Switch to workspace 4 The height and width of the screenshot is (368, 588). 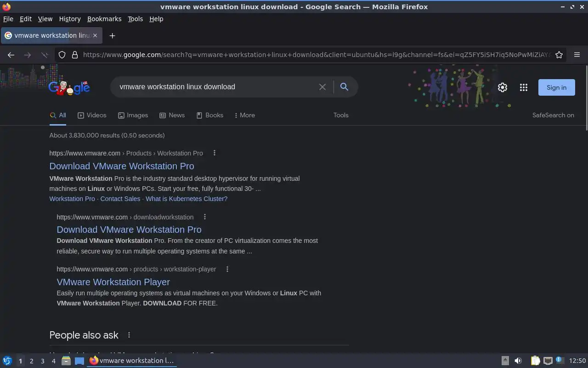tap(53, 361)
